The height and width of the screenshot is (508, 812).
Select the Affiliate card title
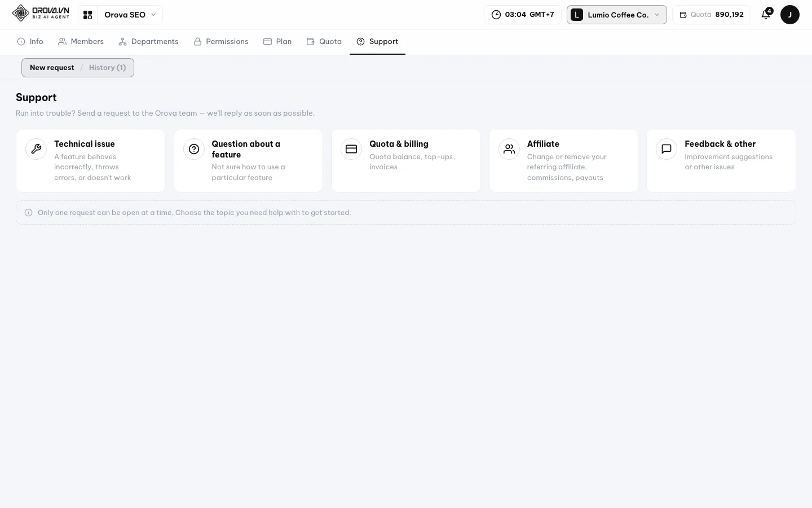tap(543, 144)
